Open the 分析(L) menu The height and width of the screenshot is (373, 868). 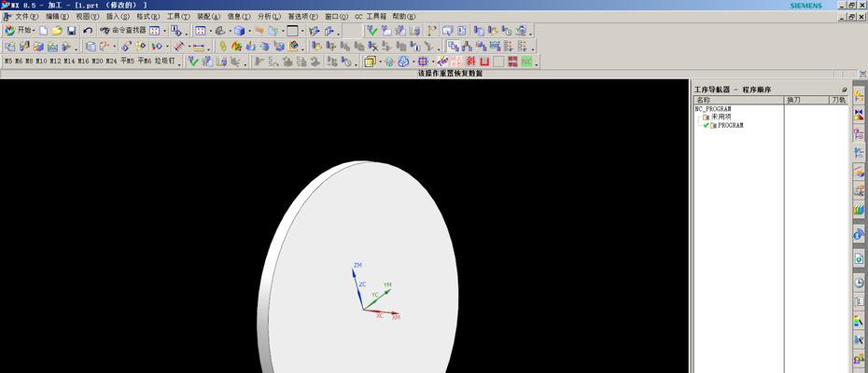[x=269, y=17]
